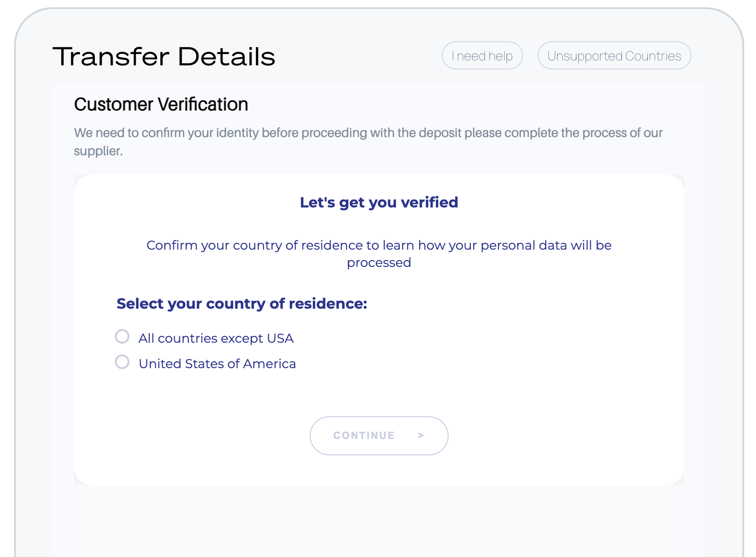Click the word "supplier." in the description
The width and height of the screenshot is (756, 557).
coord(99,151)
